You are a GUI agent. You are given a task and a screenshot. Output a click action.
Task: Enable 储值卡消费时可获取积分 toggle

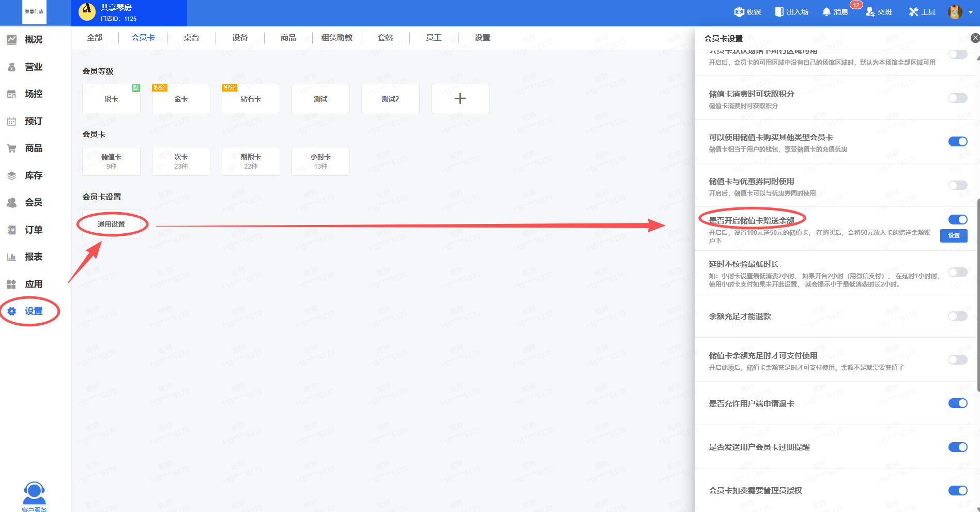957,98
